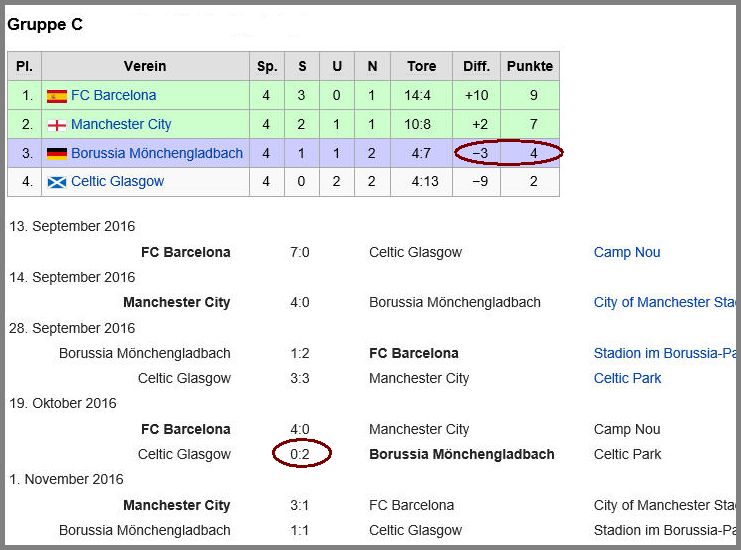
Task: Open the Celtic Glasgow link in standings table
Action: click(117, 181)
